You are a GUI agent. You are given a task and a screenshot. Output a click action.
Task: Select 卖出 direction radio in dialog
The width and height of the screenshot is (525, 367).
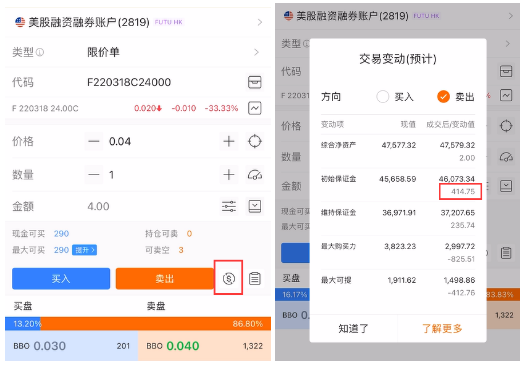[x=443, y=97]
